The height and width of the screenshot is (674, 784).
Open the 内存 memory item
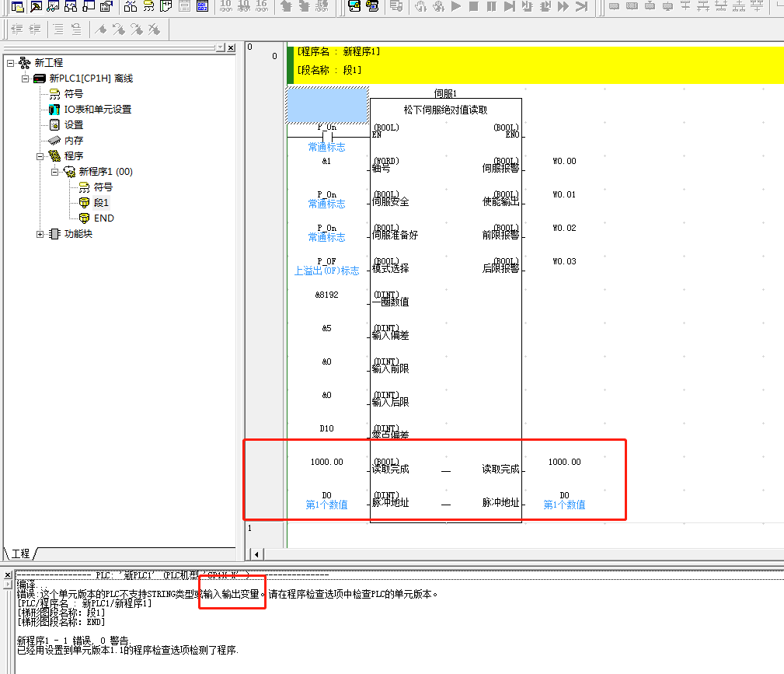click(x=73, y=141)
